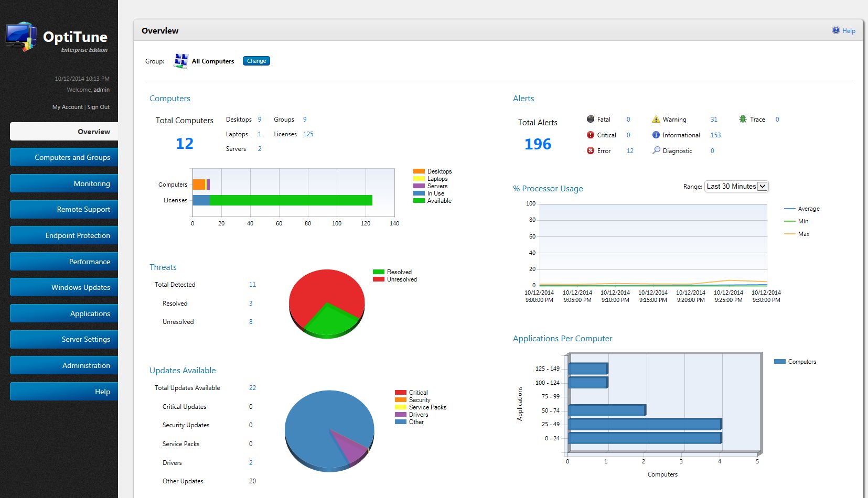This screenshot has height=498, width=868.
Task: Open My Account
Action: click(x=67, y=106)
